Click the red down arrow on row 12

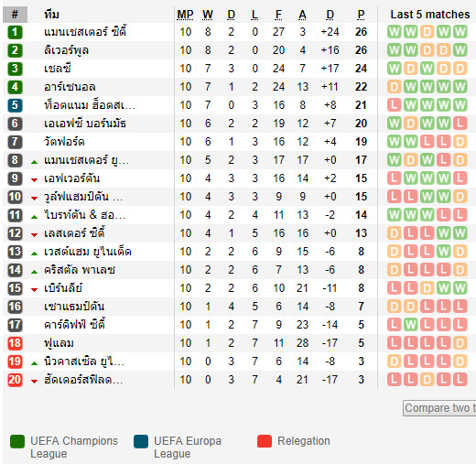click(x=35, y=235)
